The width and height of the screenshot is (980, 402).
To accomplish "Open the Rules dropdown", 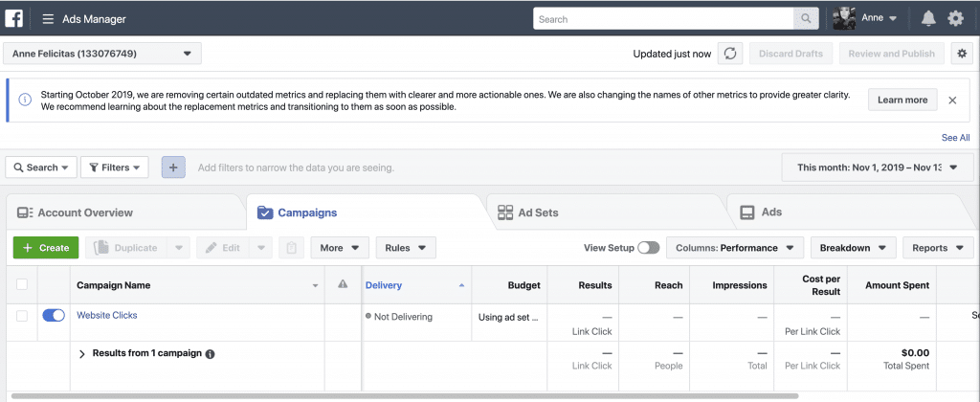I will point(406,248).
